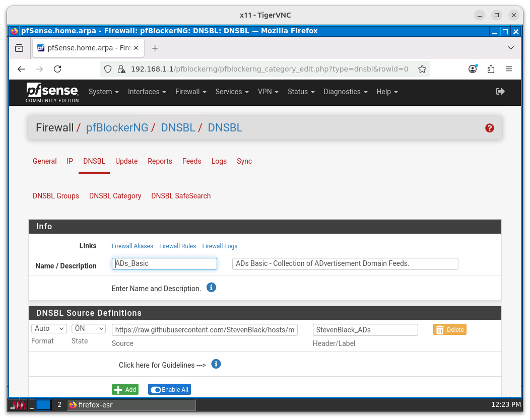The height and width of the screenshot is (420, 530).
Task: Switch to workspace 2 in the taskbar
Action: click(59, 405)
